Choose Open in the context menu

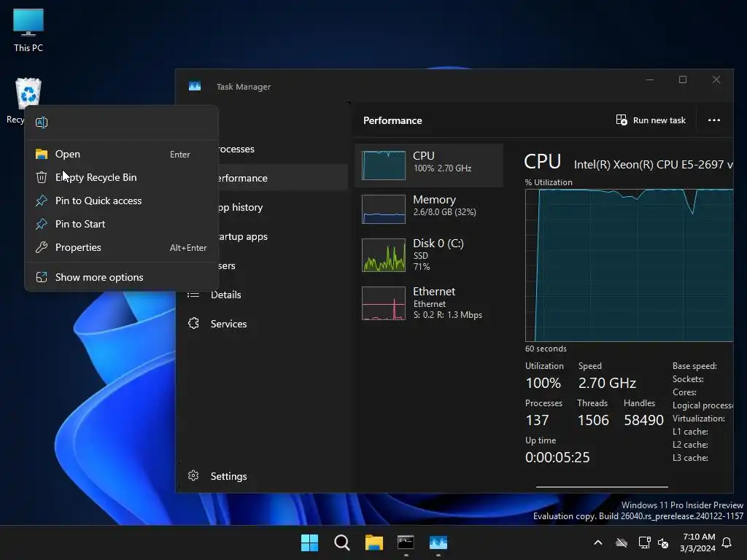pyautogui.click(x=122, y=154)
